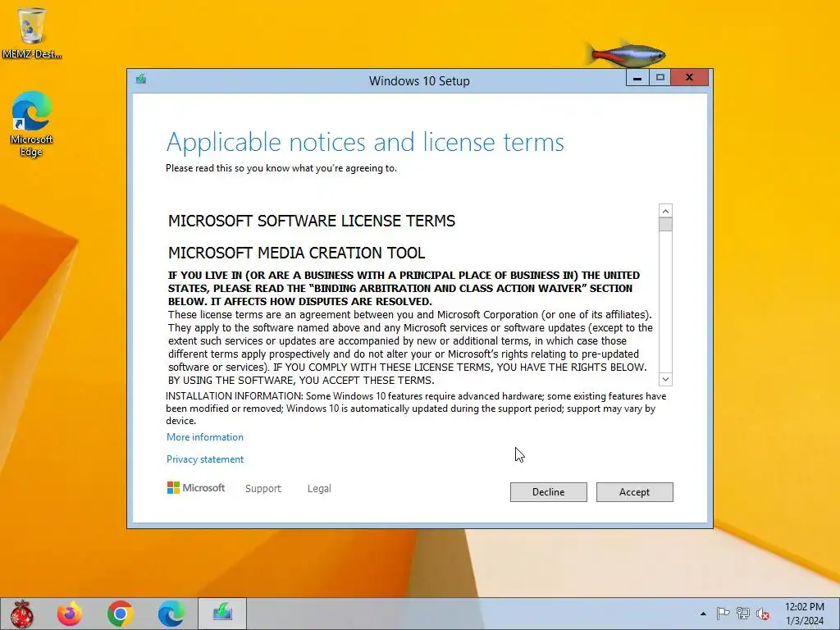Click the Microsoft logo in the footer
This screenshot has width=840, height=630.
click(196, 488)
